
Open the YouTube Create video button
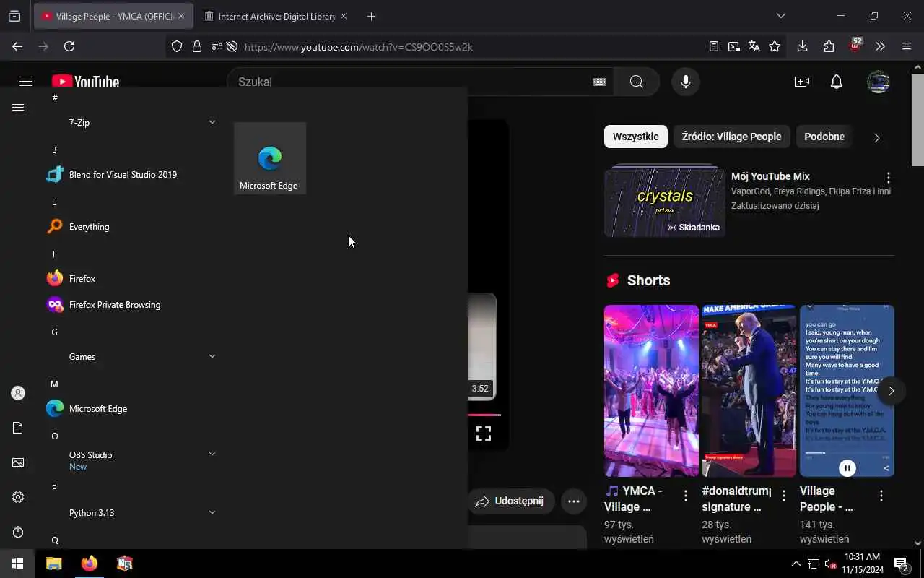click(802, 82)
